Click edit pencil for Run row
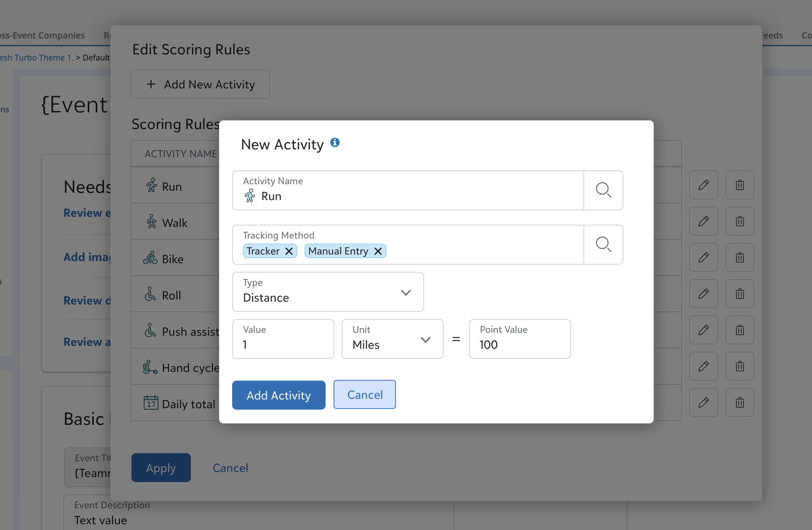 click(703, 185)
